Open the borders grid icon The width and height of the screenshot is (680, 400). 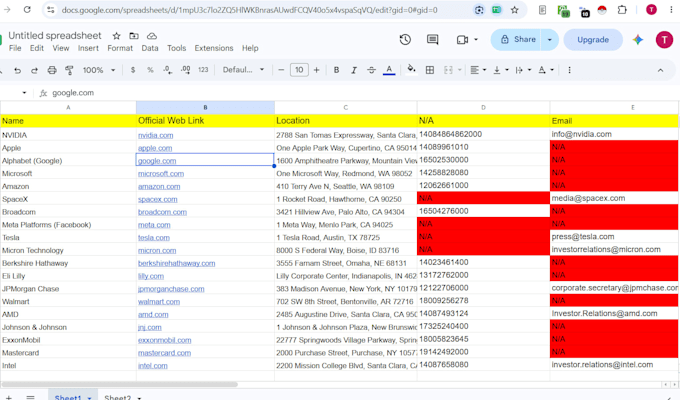430,70
